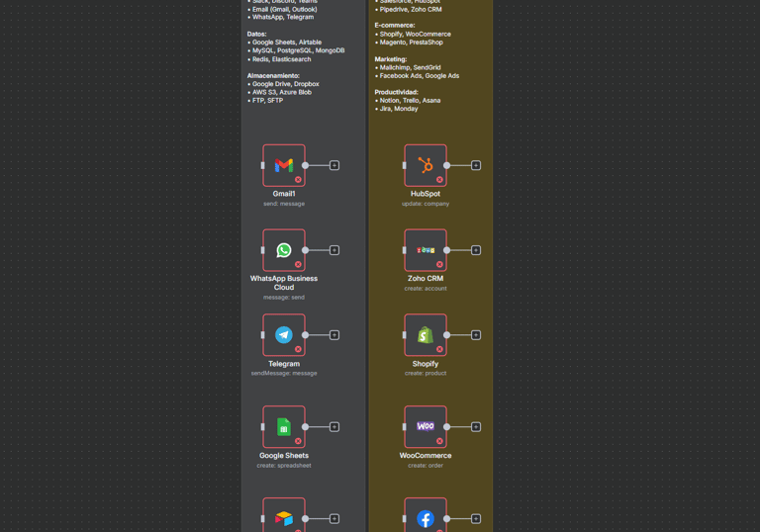This screenshot has height=532, width=760.
Task: Add a node after Zoho CRM
Action: point(476,250)
